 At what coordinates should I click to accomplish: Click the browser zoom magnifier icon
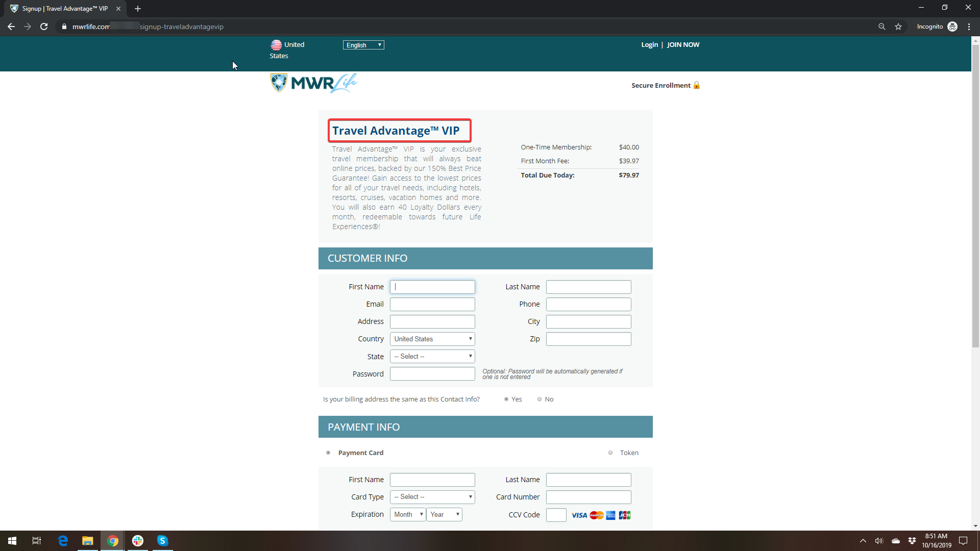coord(881,27)
